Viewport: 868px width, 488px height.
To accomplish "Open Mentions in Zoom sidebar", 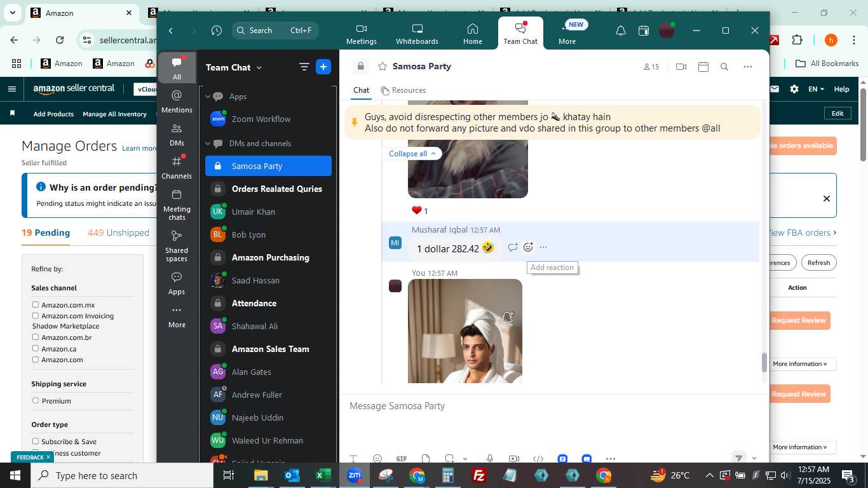I will tap(177, 101).
